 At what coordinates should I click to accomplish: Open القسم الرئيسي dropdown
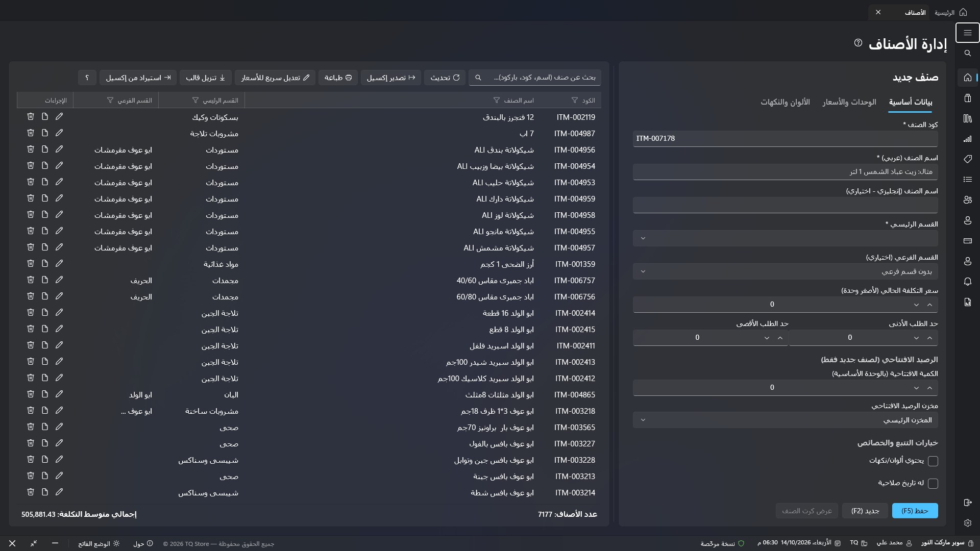785,238
